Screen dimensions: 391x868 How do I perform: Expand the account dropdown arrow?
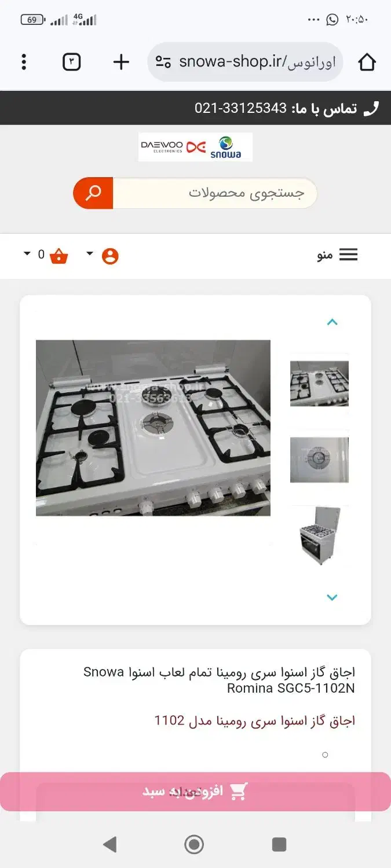[90, 253]
